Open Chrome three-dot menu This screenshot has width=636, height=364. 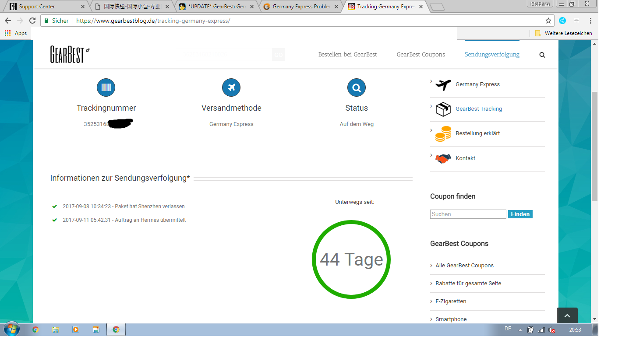[590, 21]
